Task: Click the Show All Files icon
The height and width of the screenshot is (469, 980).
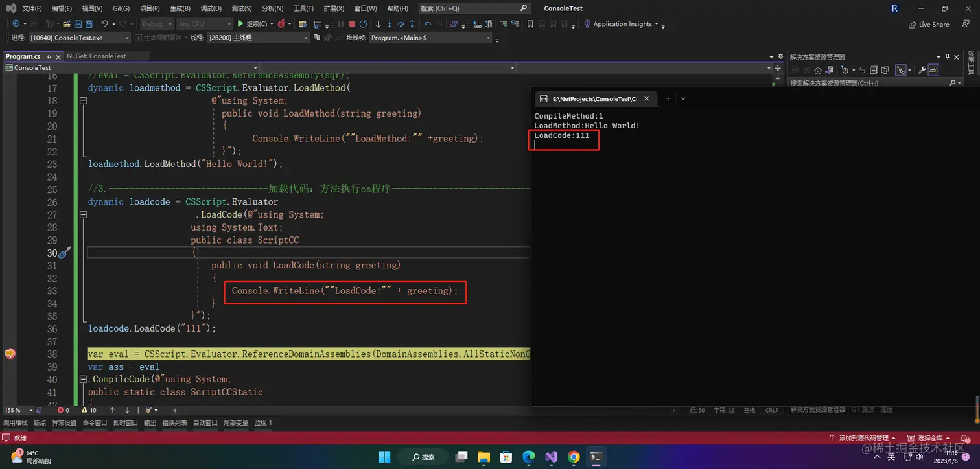Action: (x=885, y=70)
